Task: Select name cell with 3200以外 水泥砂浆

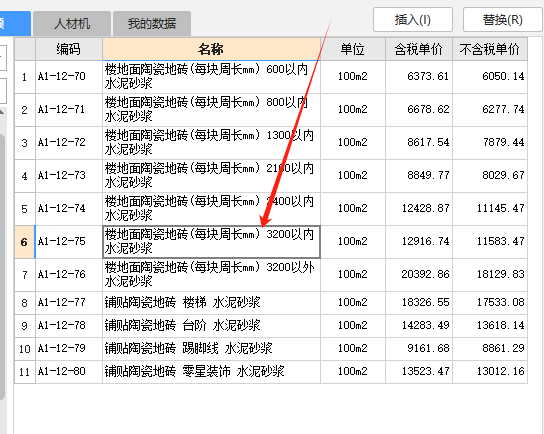Action: point(211,275)
